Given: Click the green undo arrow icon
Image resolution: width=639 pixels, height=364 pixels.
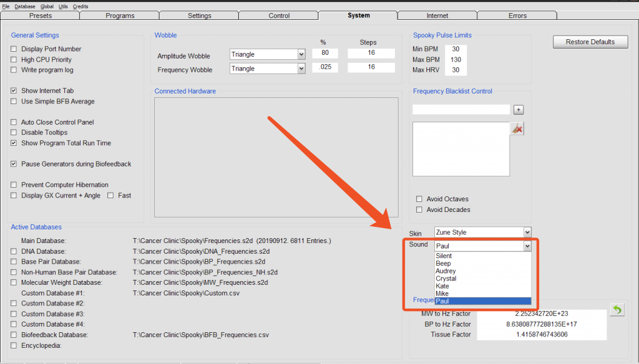Looking at the screenshot, I should pyautogui.click(x=617, y=310).
